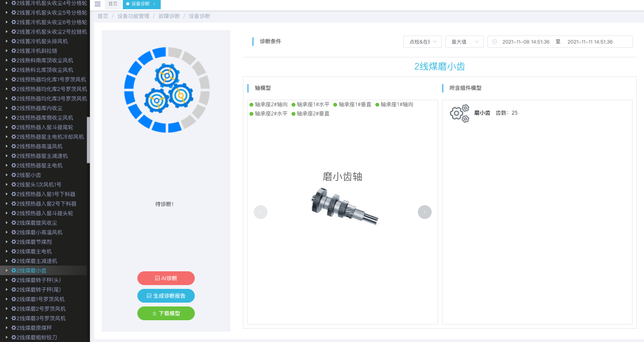Image resolution: width=644 pixels, height=342 pixels.
Task: Click the start date field 2021-11-08
Action: [x=526, y=42]
